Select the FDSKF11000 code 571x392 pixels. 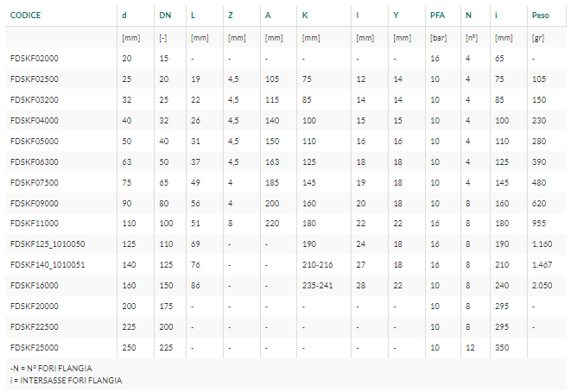35,223
